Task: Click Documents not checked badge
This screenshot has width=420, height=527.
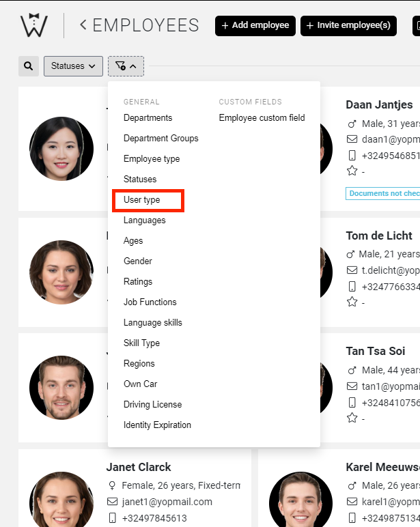Action: pos(382,193)
